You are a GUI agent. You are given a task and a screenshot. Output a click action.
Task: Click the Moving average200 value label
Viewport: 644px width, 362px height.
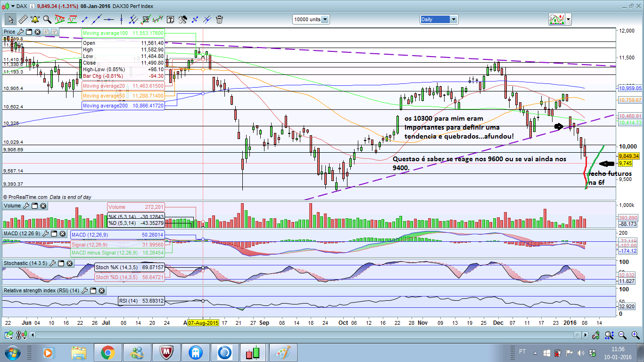click(123, 106)
